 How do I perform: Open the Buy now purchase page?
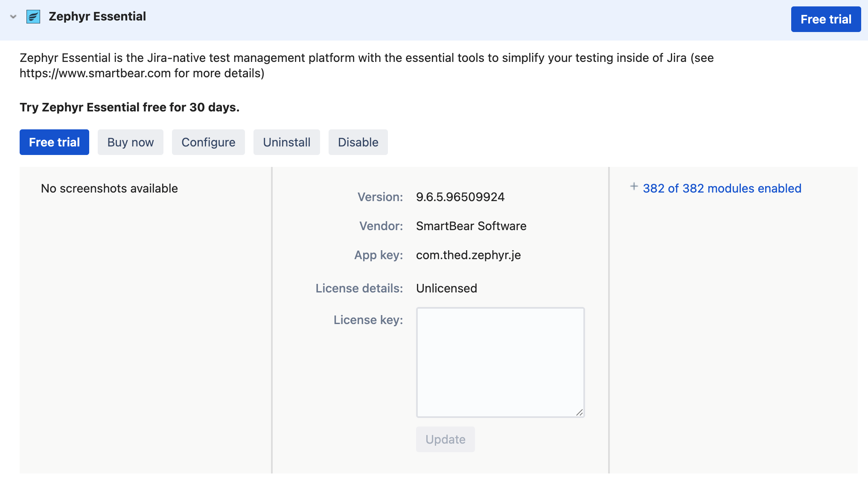pyautogui.click(x=130, y=142)
